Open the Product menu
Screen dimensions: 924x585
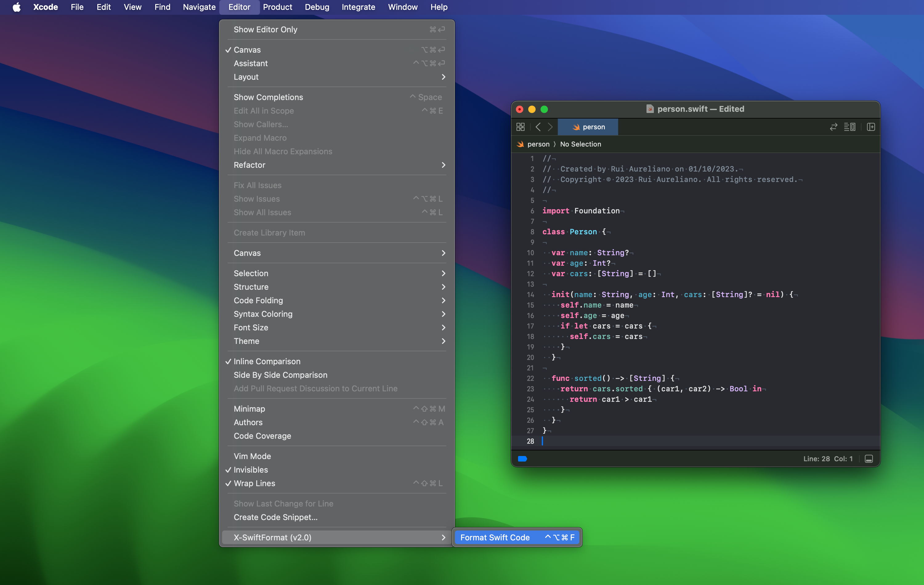[x=278, y=7]
